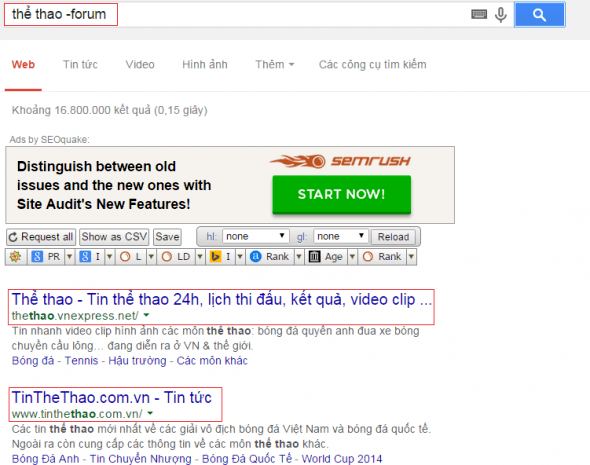The height and width of the screenshot is (465, 590).
Task: Expand arrow beside www.tinthethao.com.vn URL
Action: tap(150, 413)
